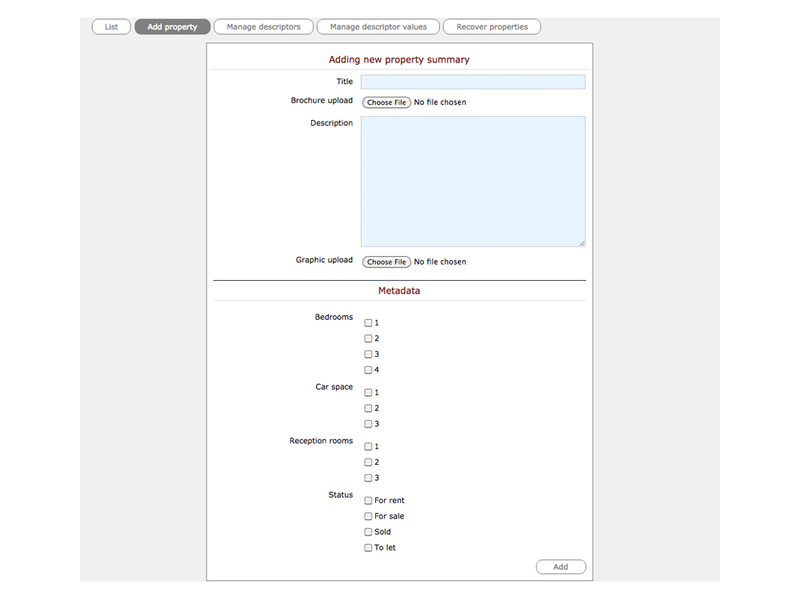
Task: Choose a file for Graphic upload
Action: point(386,262)
